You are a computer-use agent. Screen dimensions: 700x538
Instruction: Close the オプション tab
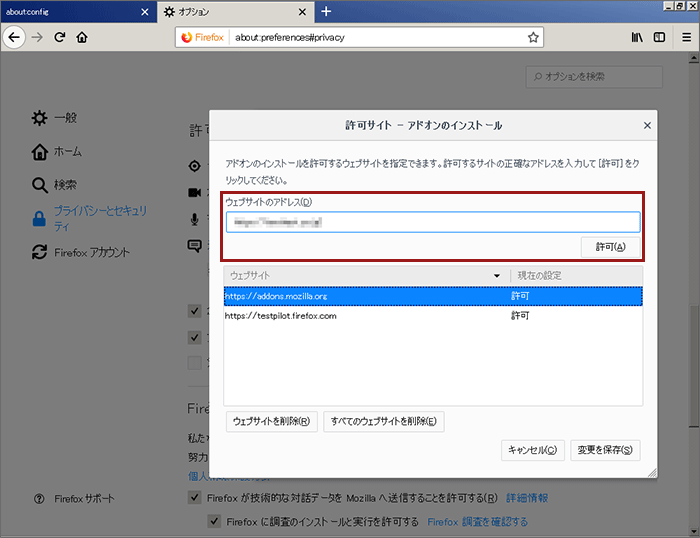[302, 12]
